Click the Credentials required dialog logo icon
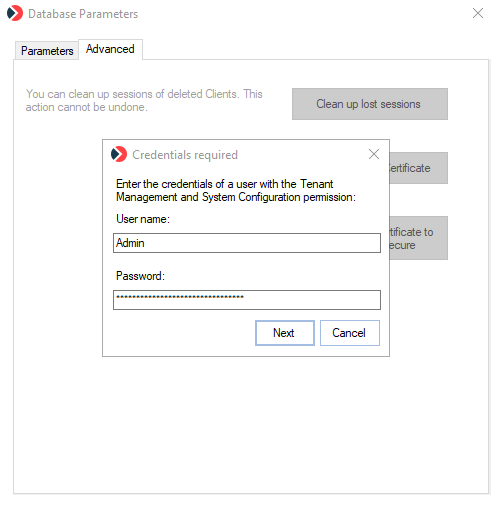This screenshot has height=507, width=503. tap(119, 154)
